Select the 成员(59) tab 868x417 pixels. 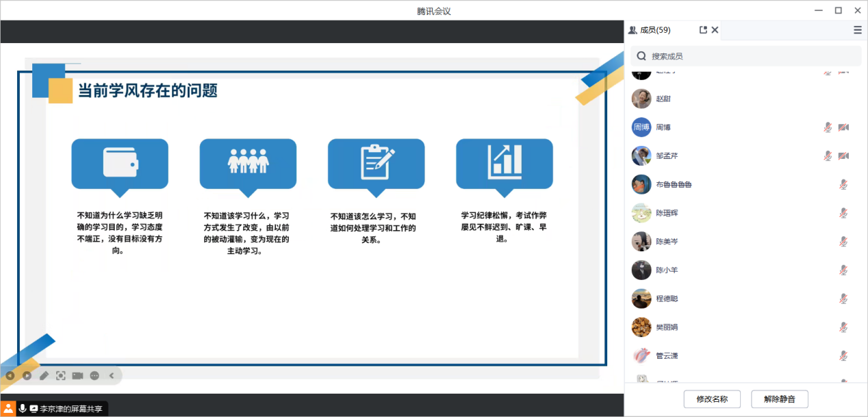[x=650, y=30]
